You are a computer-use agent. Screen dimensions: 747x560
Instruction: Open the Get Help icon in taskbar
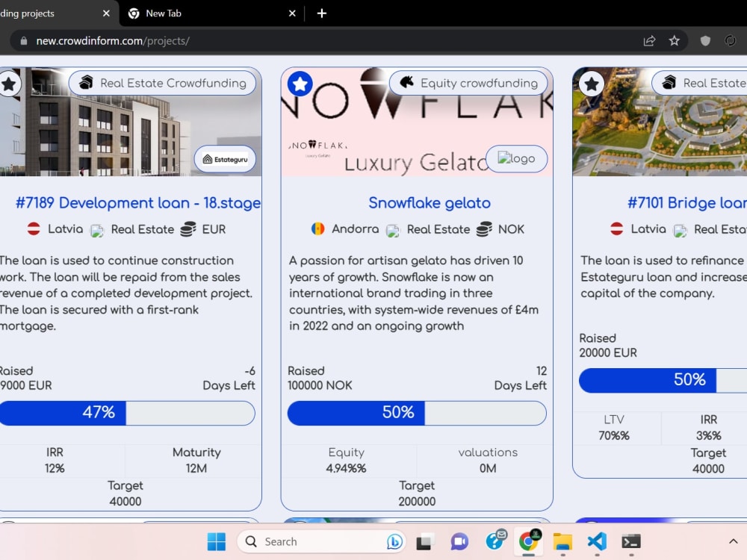tap(495, 541)
